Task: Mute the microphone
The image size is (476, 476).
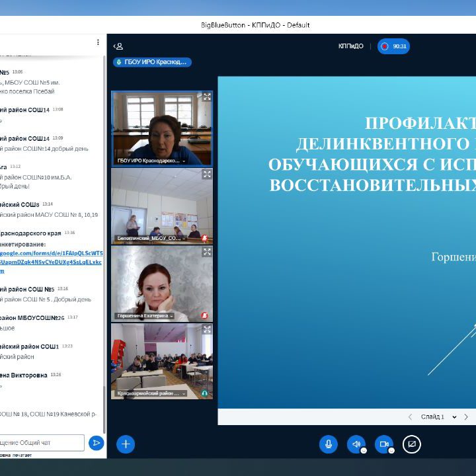Action: [329, 444]
